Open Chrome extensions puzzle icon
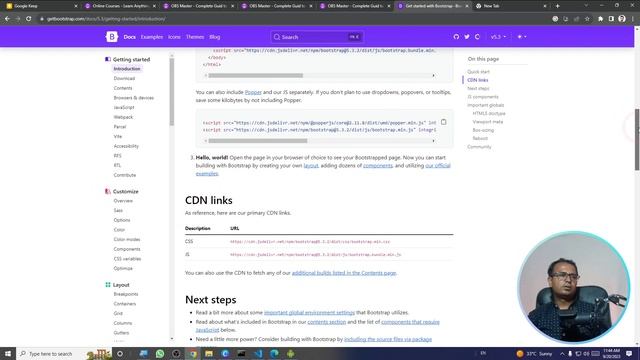Image resolution: width=640 pixels, height=360 pixels. (x=600, y=19)
